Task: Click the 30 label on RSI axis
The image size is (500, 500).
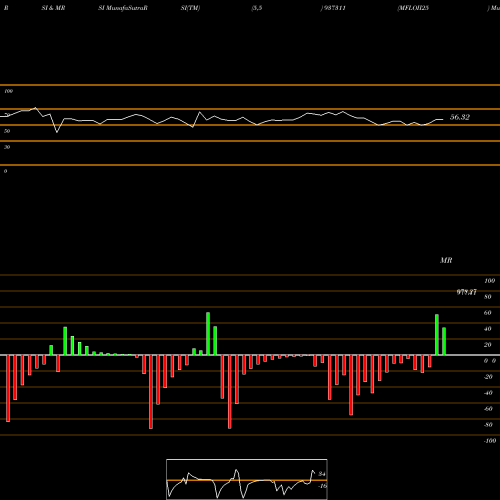Action: [x=7, y=147]
